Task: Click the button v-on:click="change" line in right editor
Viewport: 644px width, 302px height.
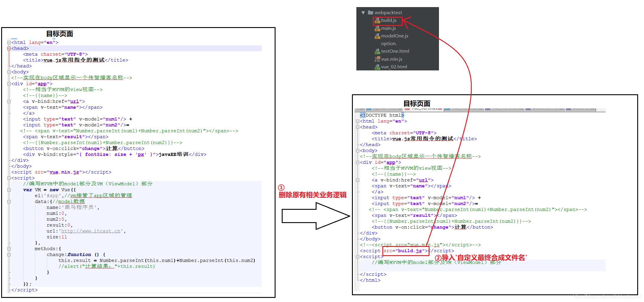Action: coord(432,227)
